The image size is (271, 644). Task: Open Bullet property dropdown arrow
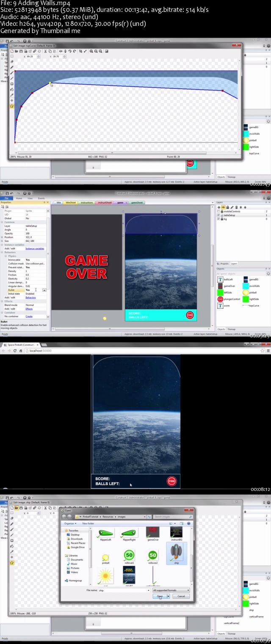coord(44,290)
